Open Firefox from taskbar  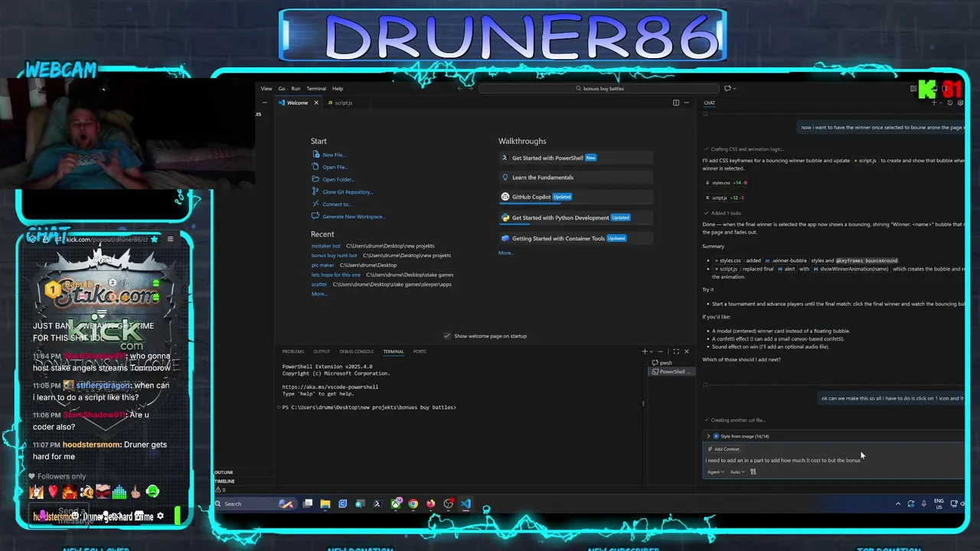click(430, 504)
